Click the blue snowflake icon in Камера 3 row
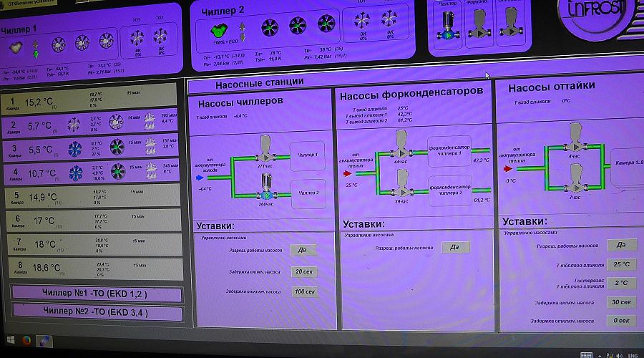644x358 pixels. [x=74, y=149]
